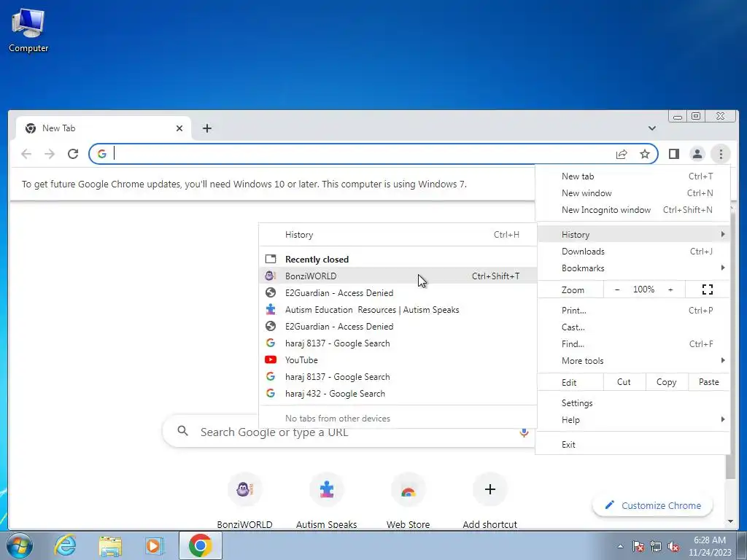Select New window menu entry
This screenshot has width=747, height=560.
[632, 192]
